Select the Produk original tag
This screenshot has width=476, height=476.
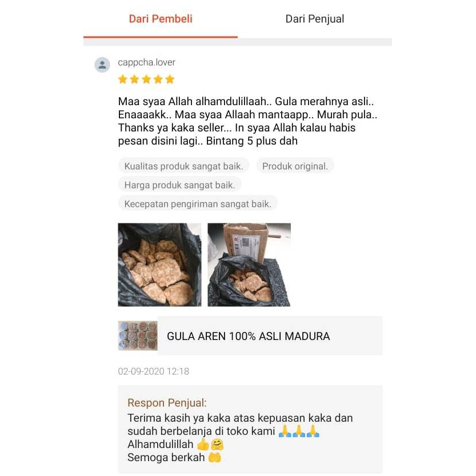(x=295, y=166)
